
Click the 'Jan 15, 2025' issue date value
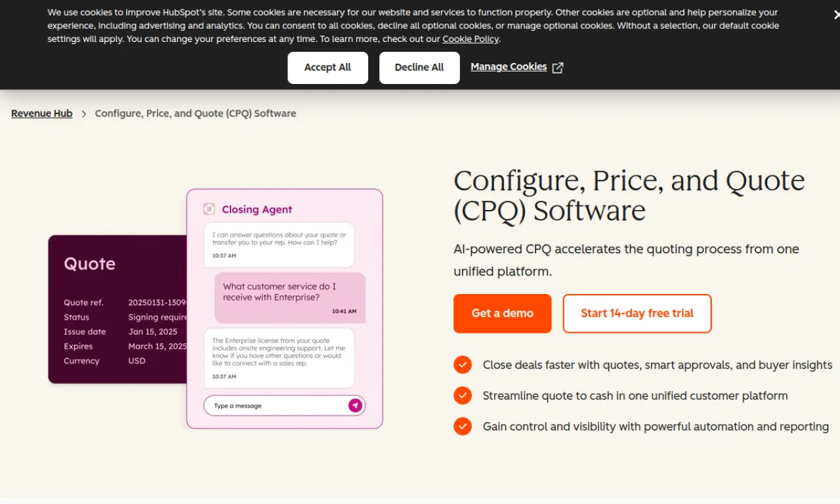click(154, 332)
